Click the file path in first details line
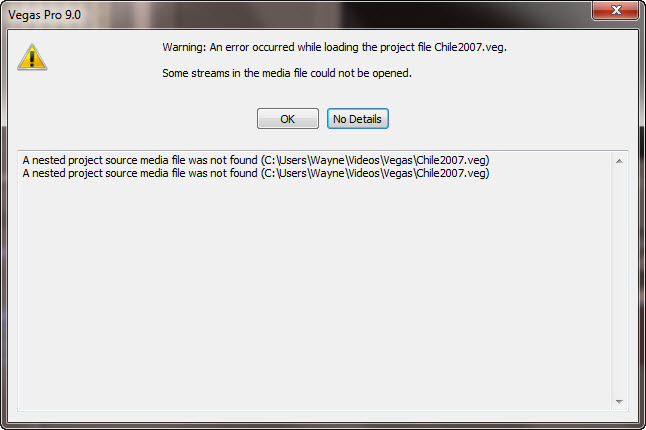646x430 pixels. (x=375, y=160)
